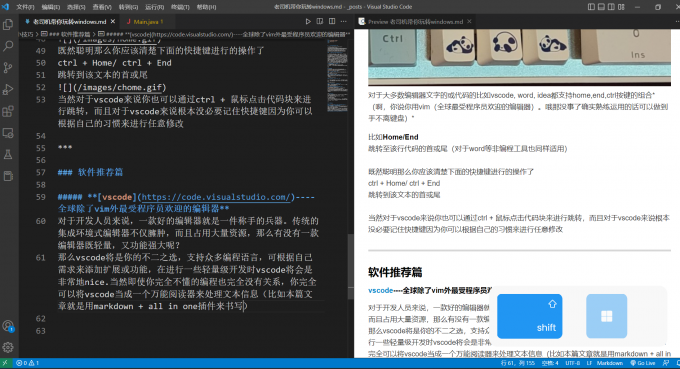
Task: Open the preview pane's More Actions ellipsis
Action: tap(677, 21)
